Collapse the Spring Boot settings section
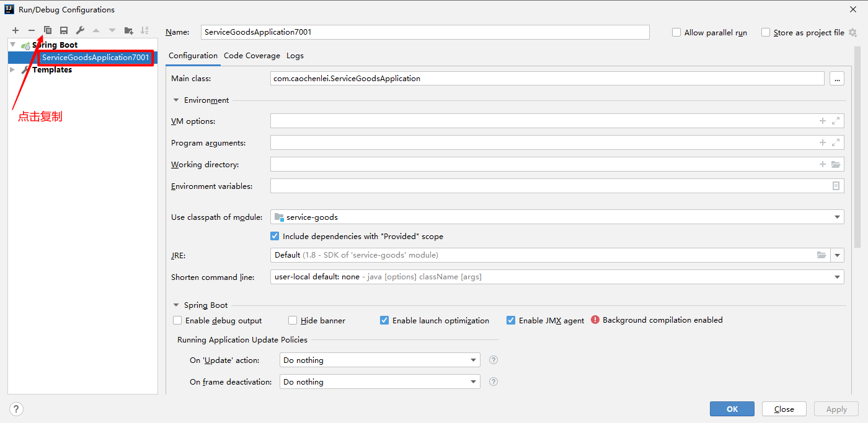This screenshot has height=423, width=868. (176, 305)
